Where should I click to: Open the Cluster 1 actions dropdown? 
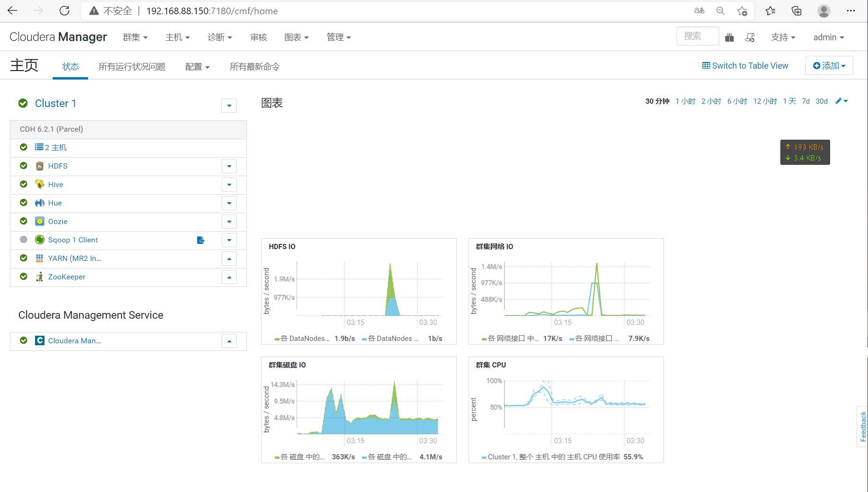point(229,105)
